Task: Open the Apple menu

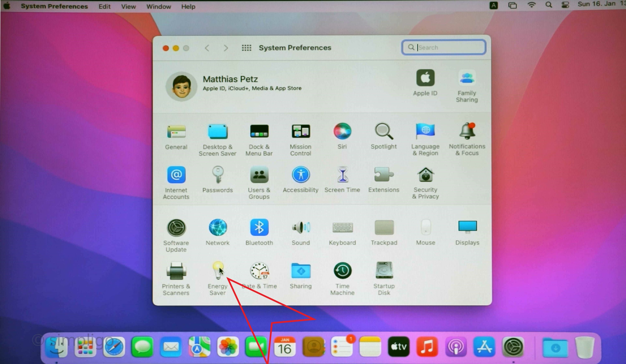Action: pos(7,5)
